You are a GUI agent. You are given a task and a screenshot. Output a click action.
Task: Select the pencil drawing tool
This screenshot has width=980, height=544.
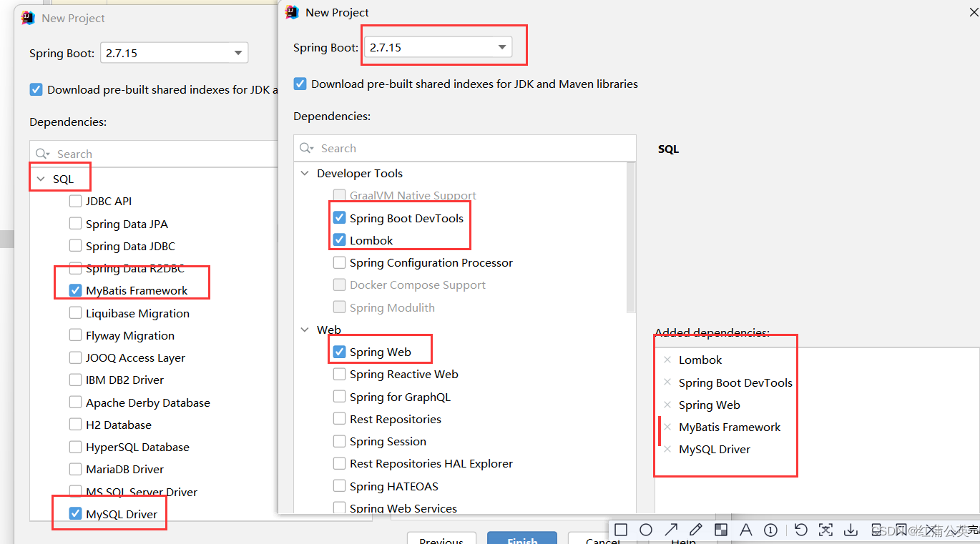click(x=695, y=530)
